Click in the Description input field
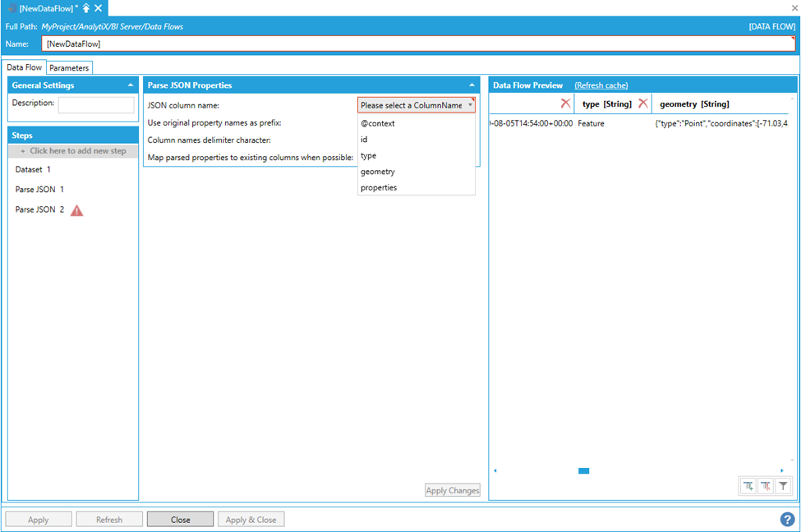Viewport: 801px width, 532px height. pos(96,105)
